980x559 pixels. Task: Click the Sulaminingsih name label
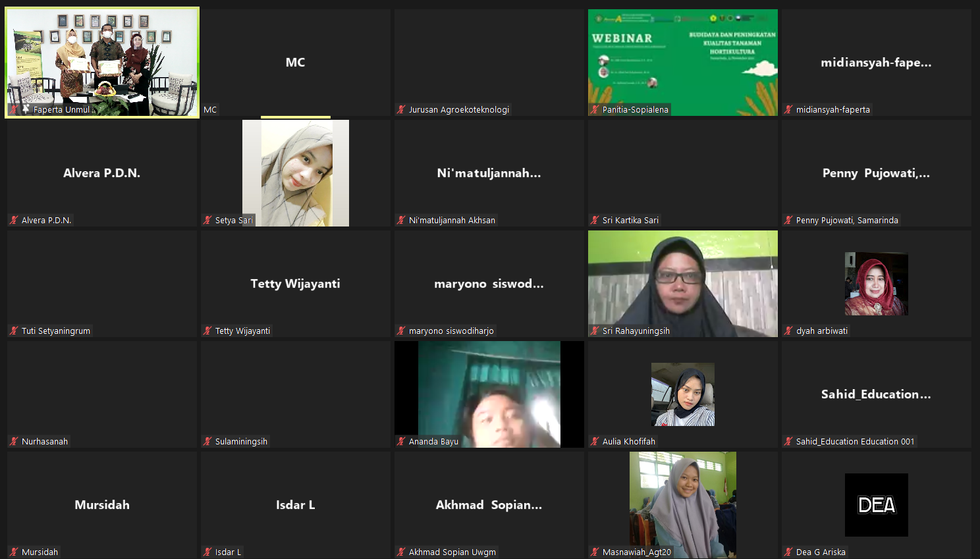point(241,441)
